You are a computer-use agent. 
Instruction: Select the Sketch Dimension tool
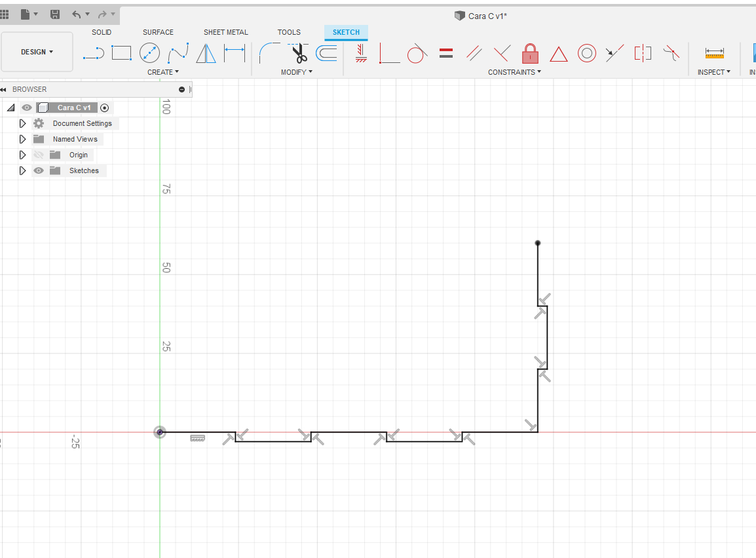pyautogui.click(x=235, y=53)
